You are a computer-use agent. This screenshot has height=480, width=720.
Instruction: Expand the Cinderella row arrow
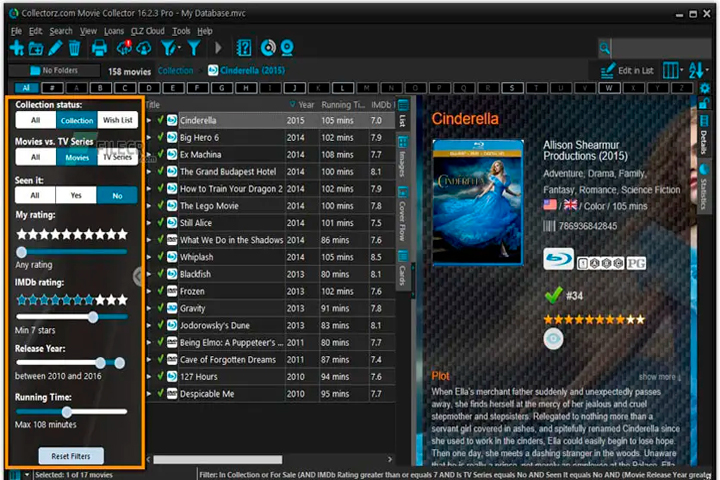pos(149,120)
